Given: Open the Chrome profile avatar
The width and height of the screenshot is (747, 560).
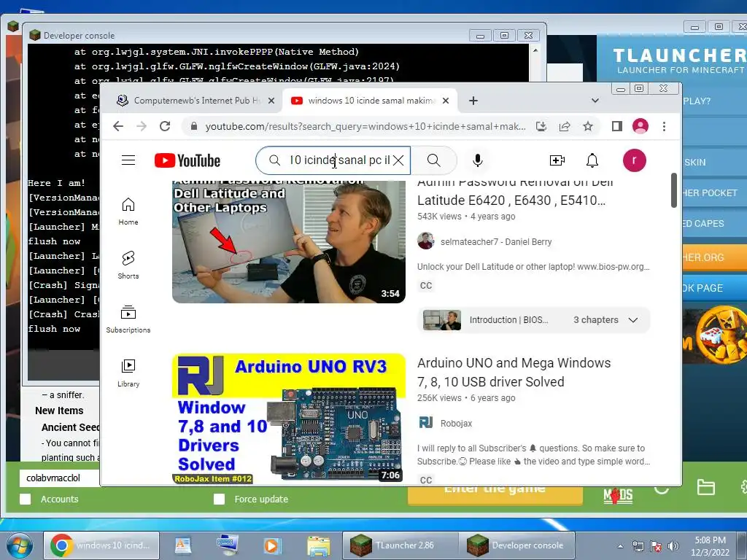Looking at the screenshot, I should (x=640, y=126).
